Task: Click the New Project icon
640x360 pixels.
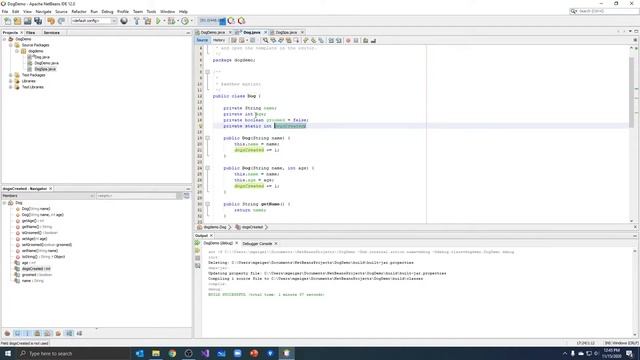Action: (17, 21)
